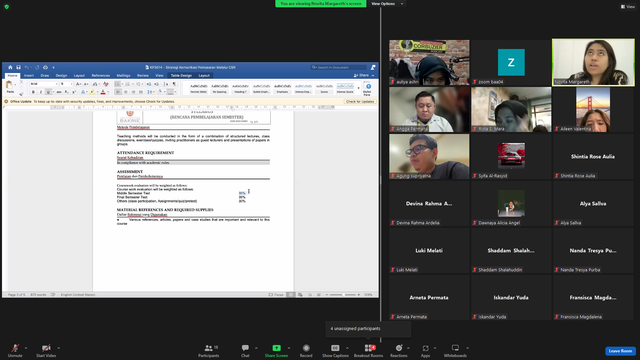Open Whiteboards
The height and width of the screenshot is (360, 640).
click(455, 350)
